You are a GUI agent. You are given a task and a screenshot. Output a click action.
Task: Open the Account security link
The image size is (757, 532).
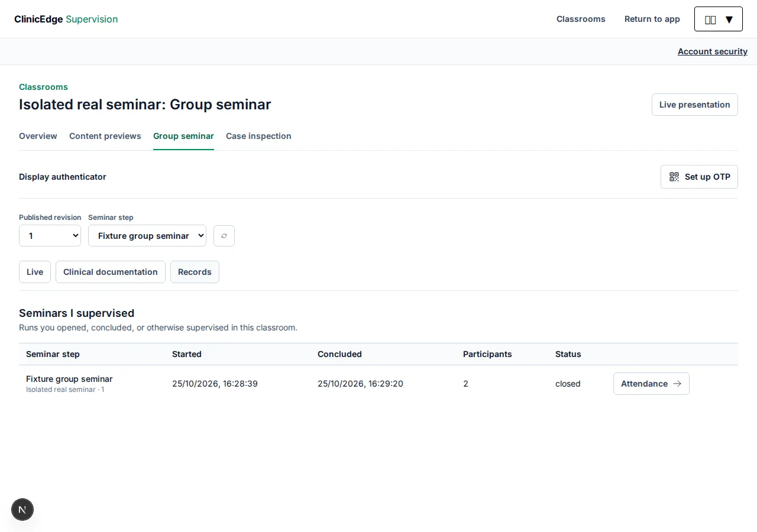click(713, 51)
